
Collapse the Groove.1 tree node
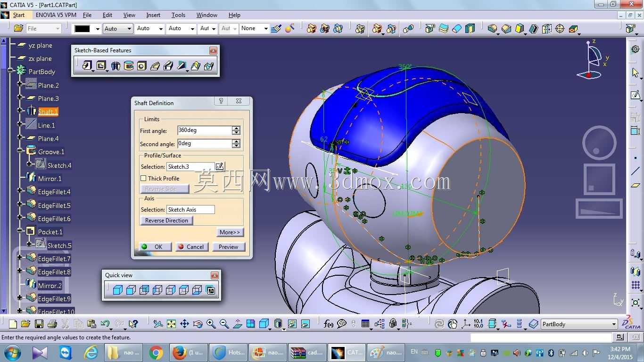[20, 150]
